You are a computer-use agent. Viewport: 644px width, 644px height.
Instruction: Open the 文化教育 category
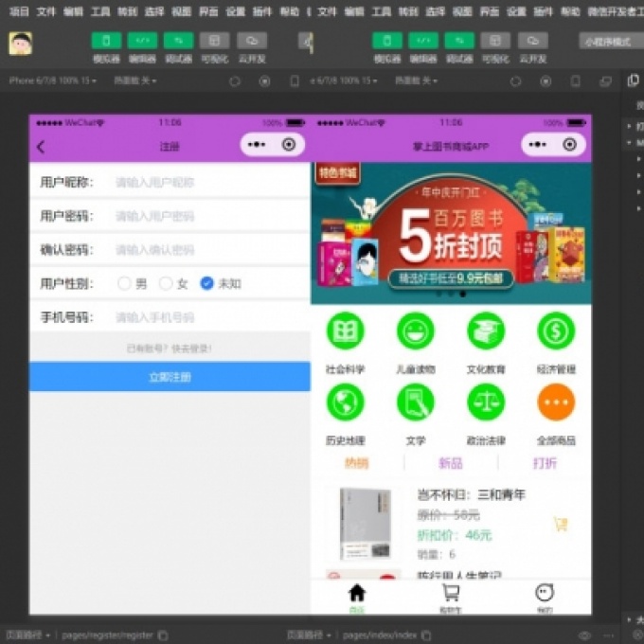(x=486, y=331)
